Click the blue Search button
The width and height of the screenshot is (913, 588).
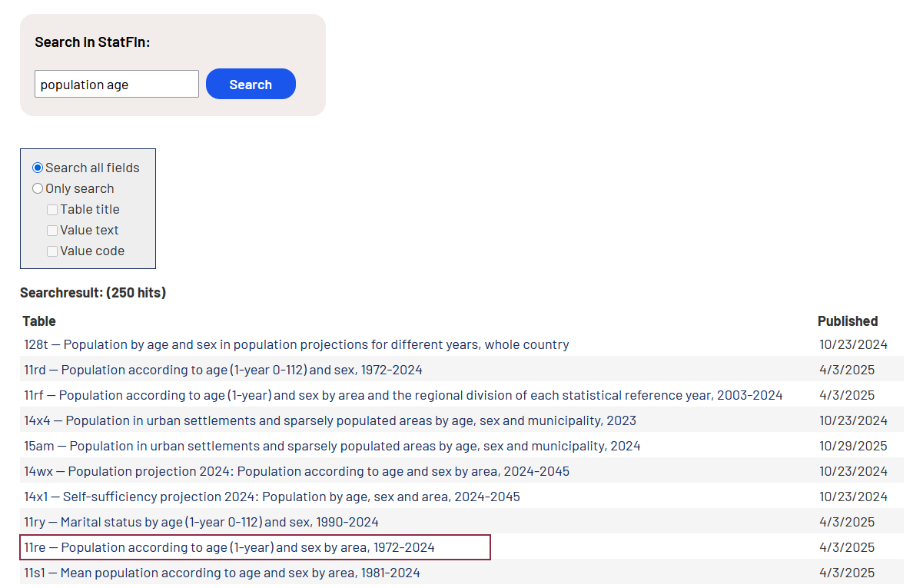click(251, 85)
